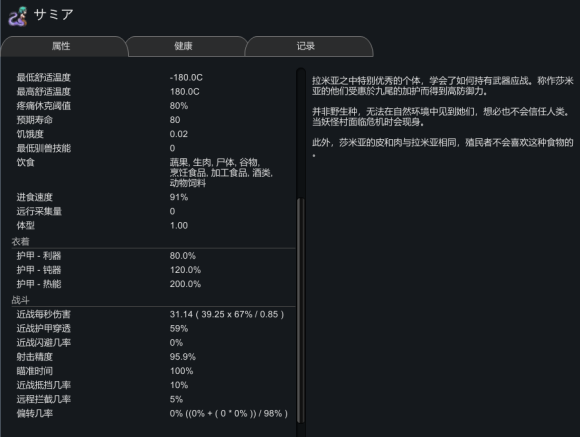580x437 pixels.
Task: Select the 疼痛休克阈值 stat row
Action: point(154,106)
